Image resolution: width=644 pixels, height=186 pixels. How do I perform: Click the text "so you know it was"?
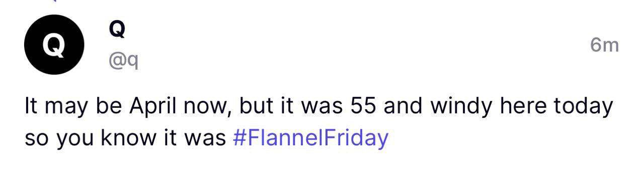point(125,138)
